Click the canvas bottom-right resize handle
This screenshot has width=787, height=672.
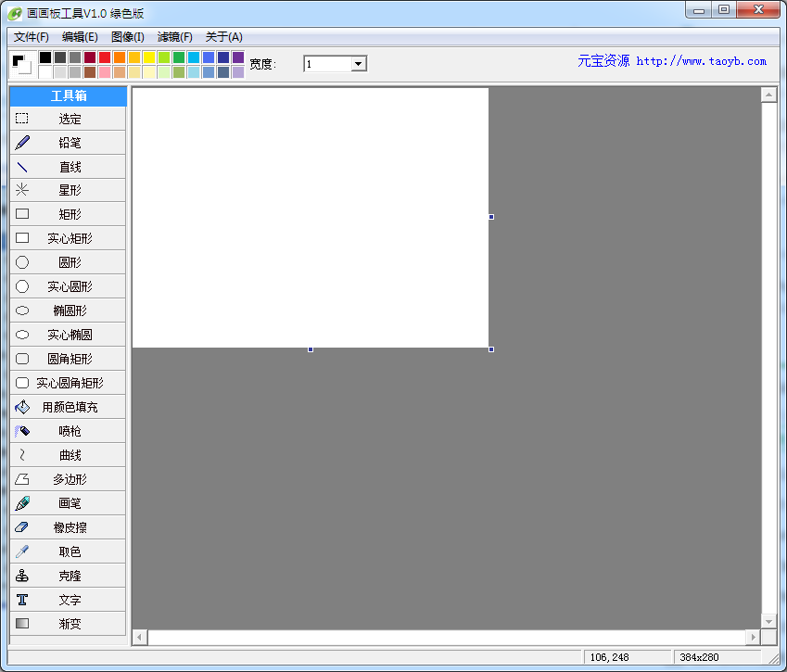[x=491, y=349]
